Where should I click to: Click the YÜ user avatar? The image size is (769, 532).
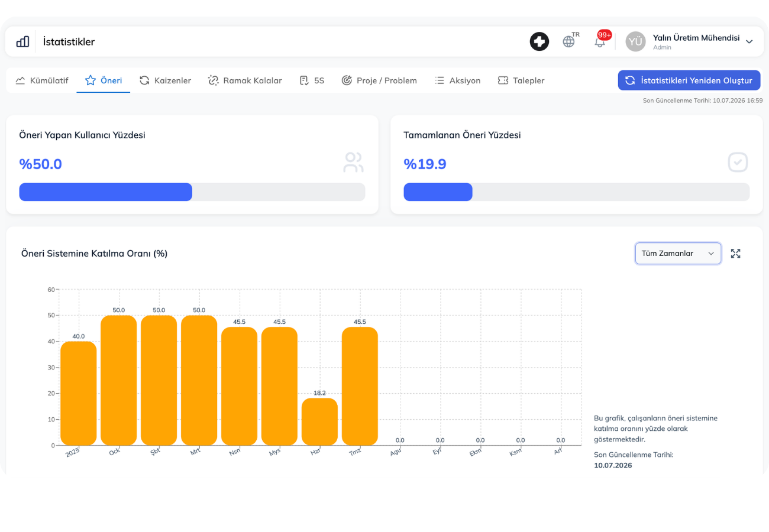[635, 41]
